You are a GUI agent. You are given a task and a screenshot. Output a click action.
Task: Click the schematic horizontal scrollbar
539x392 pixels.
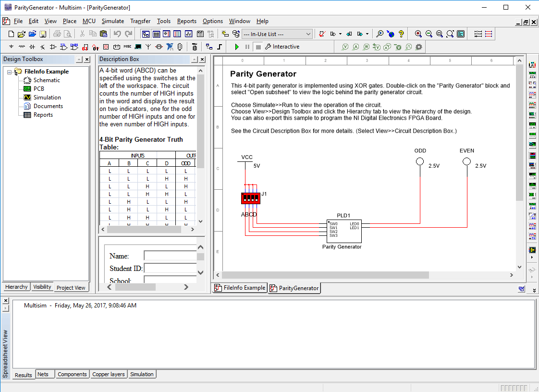[x=325, y=275]
